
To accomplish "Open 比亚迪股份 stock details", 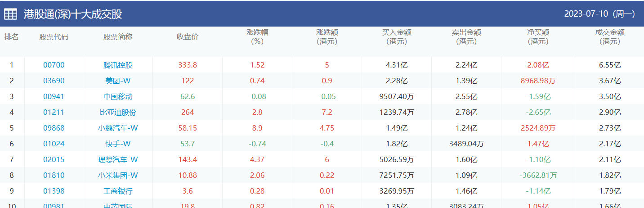I will point(118,112).
